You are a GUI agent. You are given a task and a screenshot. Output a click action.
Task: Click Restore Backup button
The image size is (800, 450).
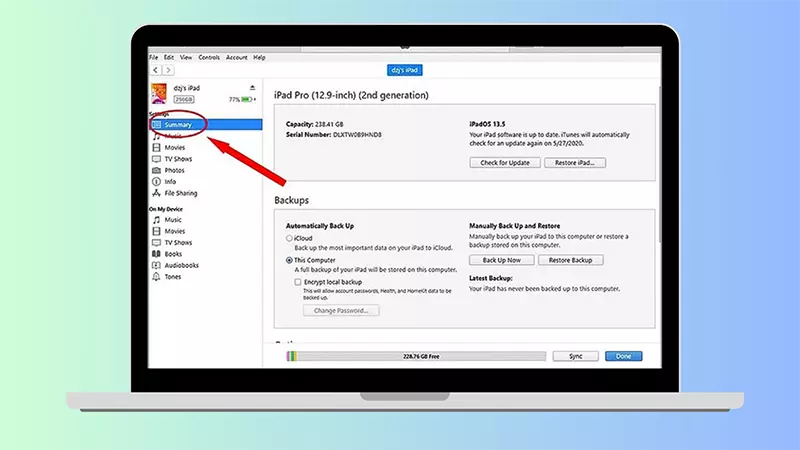click(570, 260)
